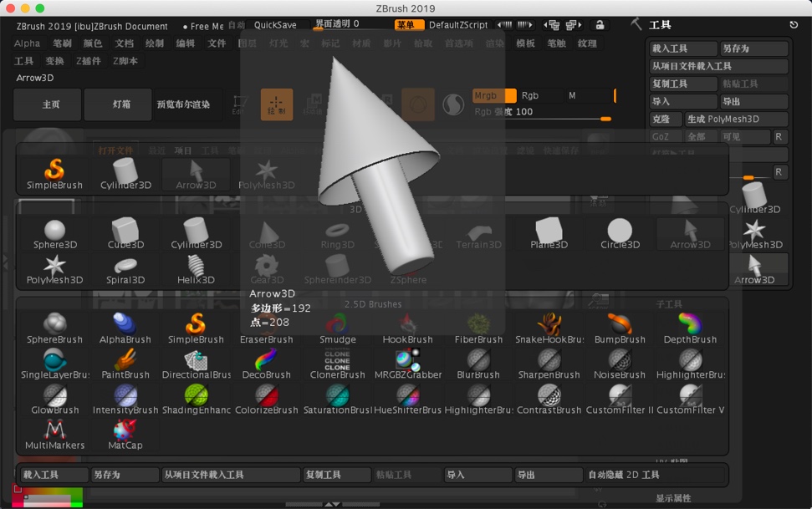Click the QuickSave control
Image resolution: width=812 pixels, height=509 pixels.
(274, 25)
